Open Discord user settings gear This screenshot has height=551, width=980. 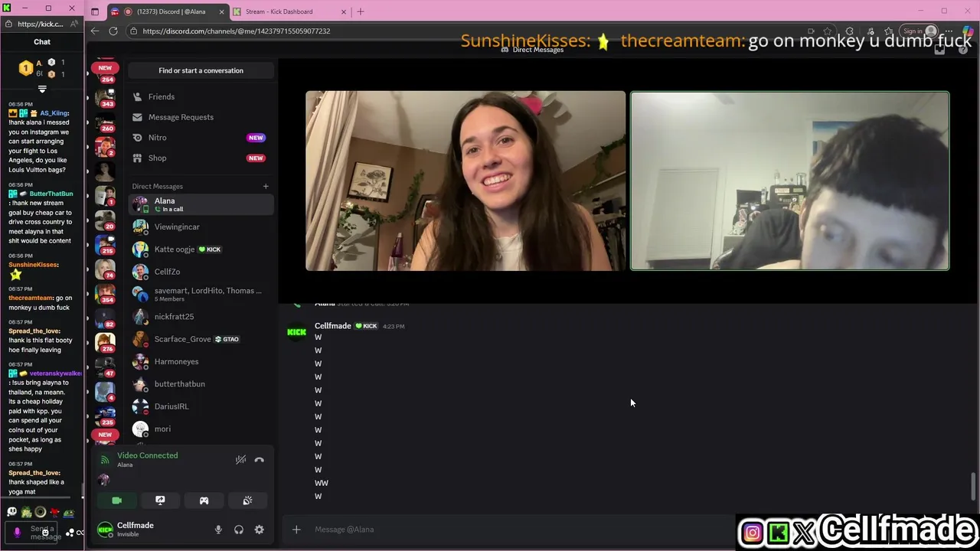point(260,530)
